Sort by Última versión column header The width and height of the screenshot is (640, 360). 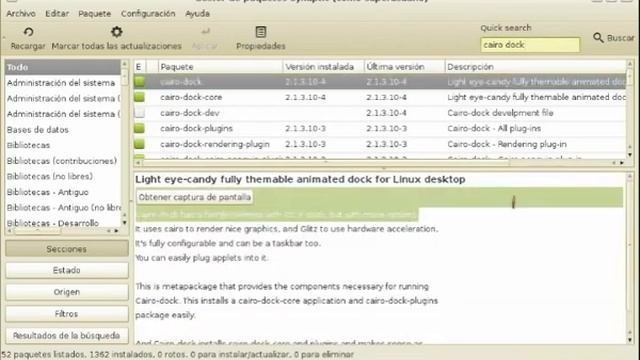click(x=404, y=67)
